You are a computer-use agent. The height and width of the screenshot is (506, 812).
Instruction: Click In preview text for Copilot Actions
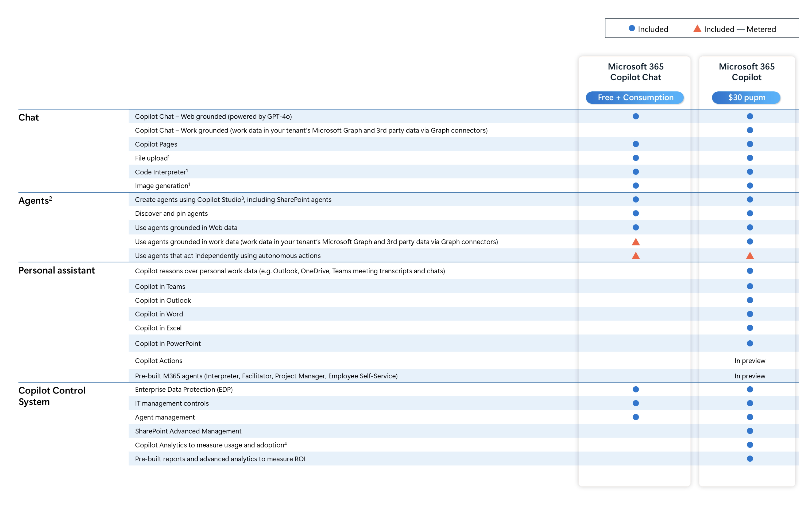749,361
